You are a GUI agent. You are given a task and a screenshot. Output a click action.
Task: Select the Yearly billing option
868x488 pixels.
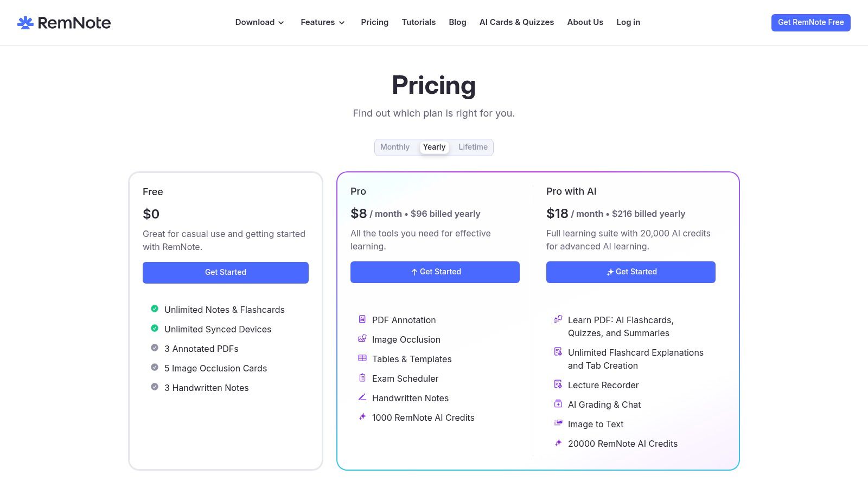434,147
